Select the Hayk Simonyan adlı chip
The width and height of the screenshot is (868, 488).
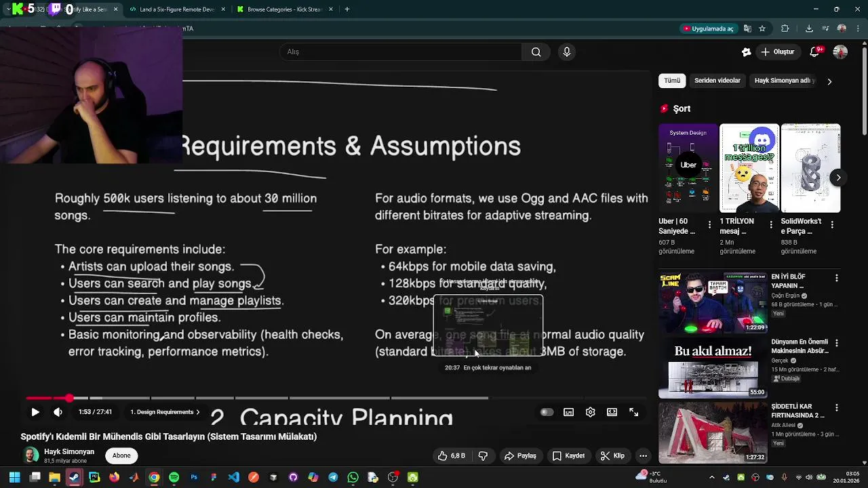pyautogui.click(x=783, y=81)
